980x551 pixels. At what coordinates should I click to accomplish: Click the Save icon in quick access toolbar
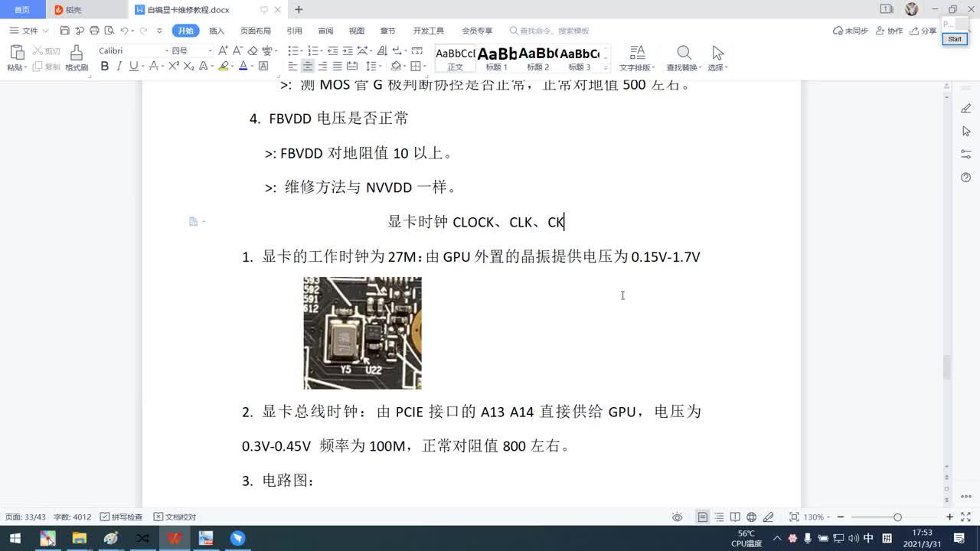(x=64, y=31)
